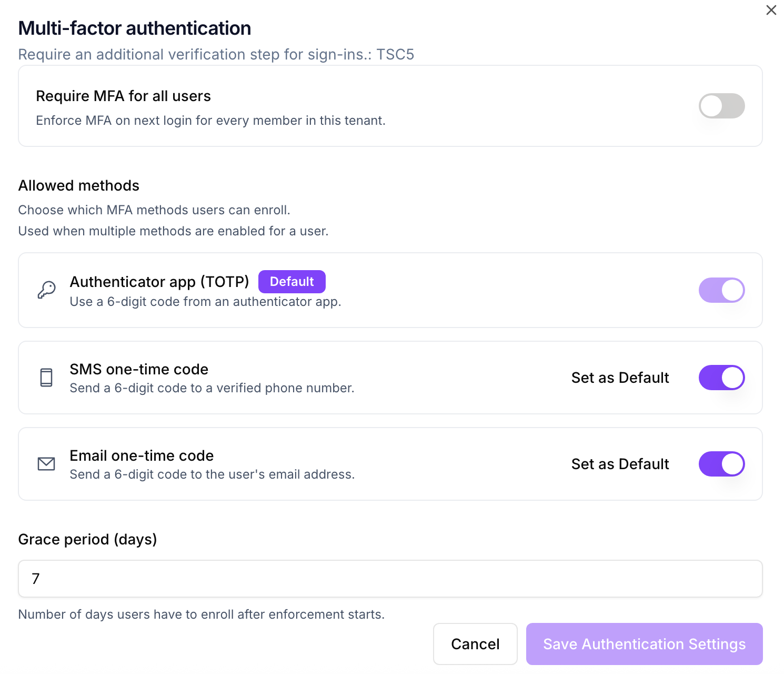Click the envelope icon beside Email one-time code
Image resolution: width=784 pixels, height=674 pixels.
point(46,464)
